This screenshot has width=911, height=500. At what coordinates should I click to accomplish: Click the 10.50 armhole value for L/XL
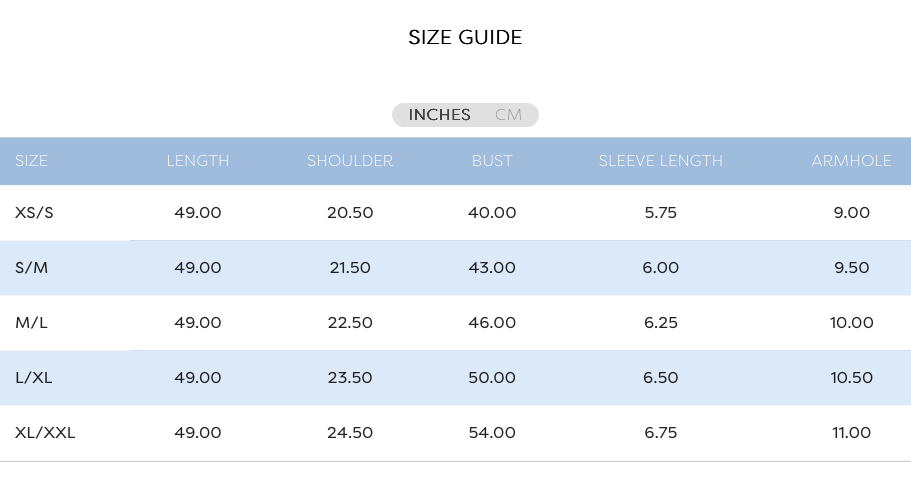point(851,377)
